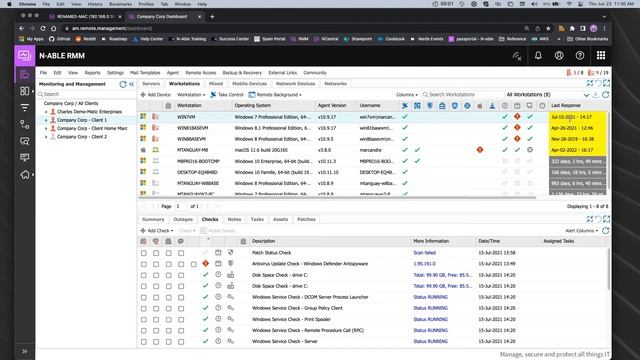Click the N-able RMM logo icon
Viewport: 640px width, 360px height.
click(x=24, y=56)
